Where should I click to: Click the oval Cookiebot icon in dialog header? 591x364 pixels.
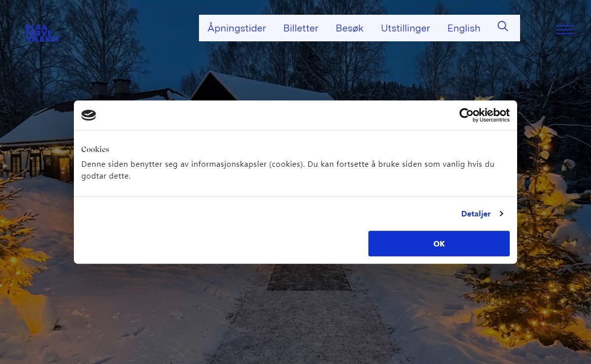[89, 115]
